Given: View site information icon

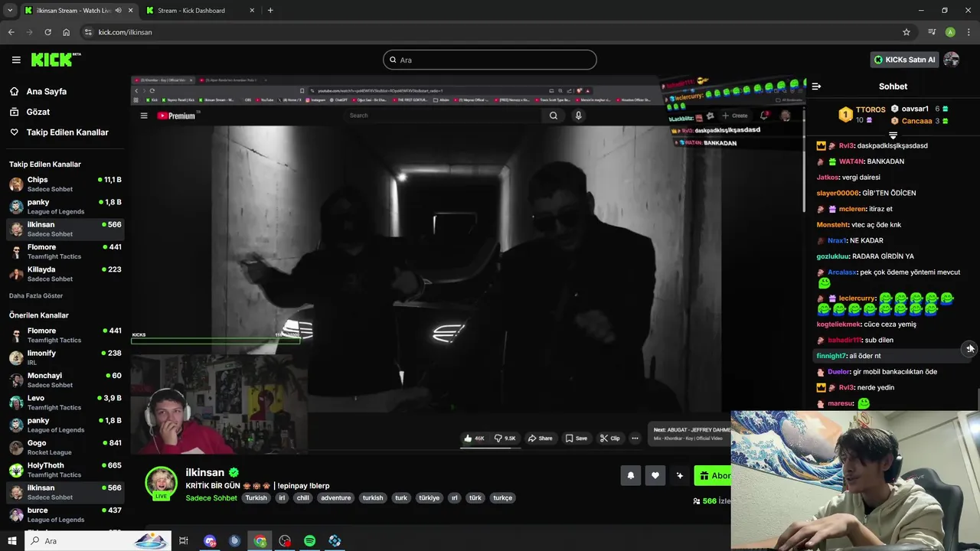Looking at the screenshot, I should click(88, 32).
